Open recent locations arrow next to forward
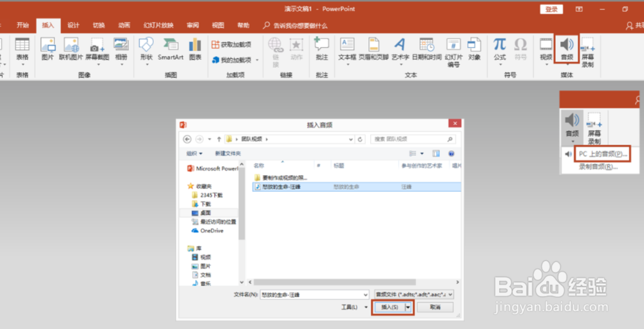The image size is (644, 329). (x=209, y=139)
